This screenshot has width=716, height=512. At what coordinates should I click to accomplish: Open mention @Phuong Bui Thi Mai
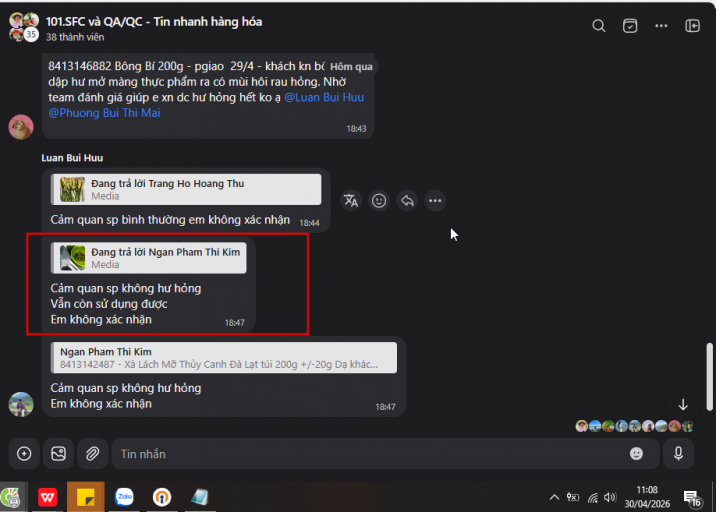[x=105, y=113]
